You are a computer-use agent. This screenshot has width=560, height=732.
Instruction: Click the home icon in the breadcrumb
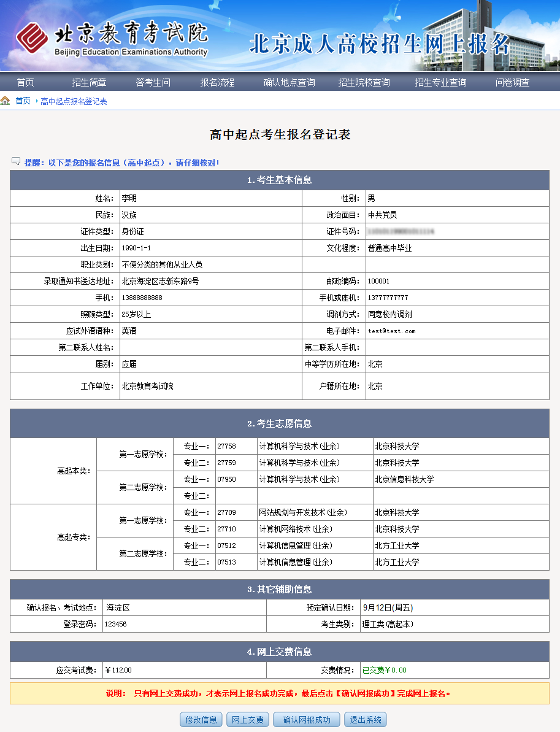point(5,101)
